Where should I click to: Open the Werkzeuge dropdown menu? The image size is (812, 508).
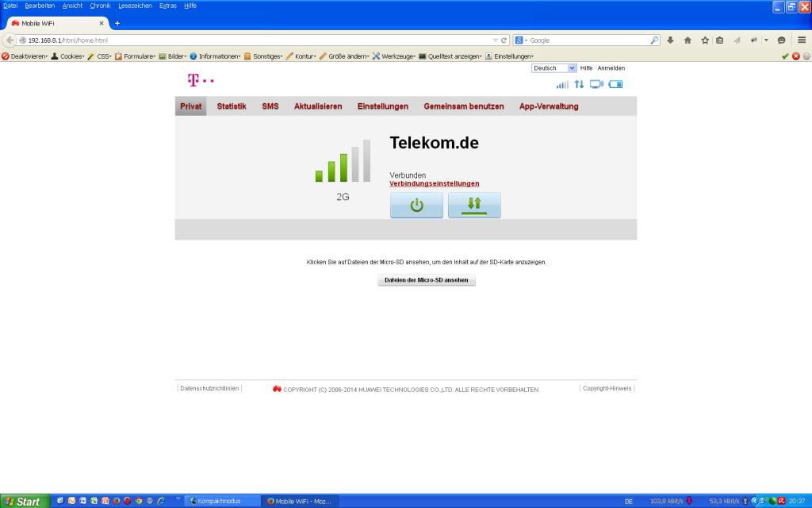coord(394,56)
